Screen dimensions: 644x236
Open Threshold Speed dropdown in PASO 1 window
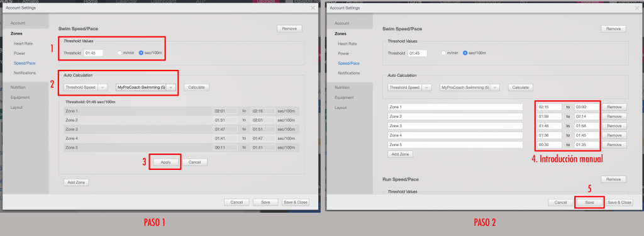pos(86,87)
